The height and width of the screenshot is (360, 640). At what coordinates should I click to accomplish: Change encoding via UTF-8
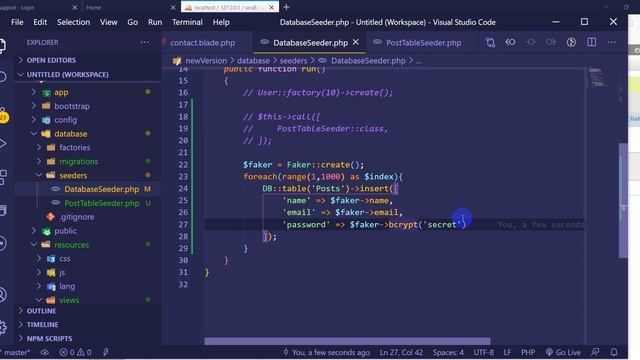click(484, 352)
